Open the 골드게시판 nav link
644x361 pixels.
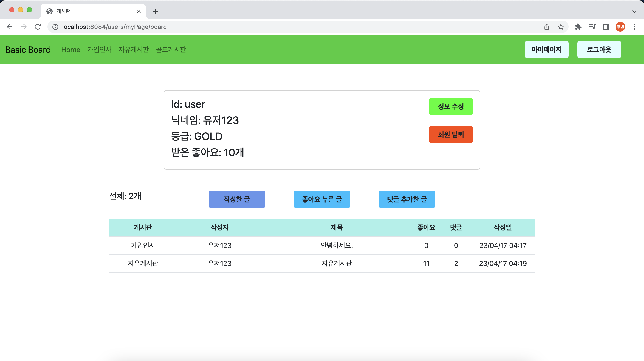(171, 50)
